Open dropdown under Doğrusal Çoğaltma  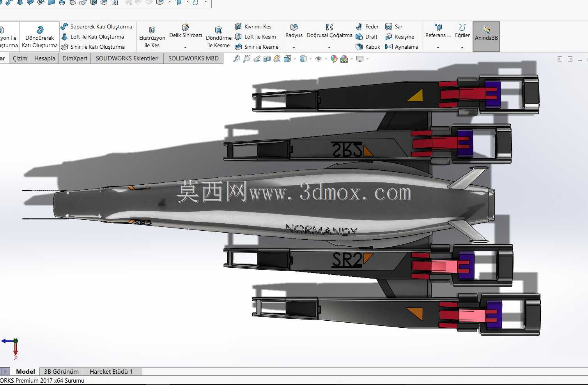click(x=329, y=48)
